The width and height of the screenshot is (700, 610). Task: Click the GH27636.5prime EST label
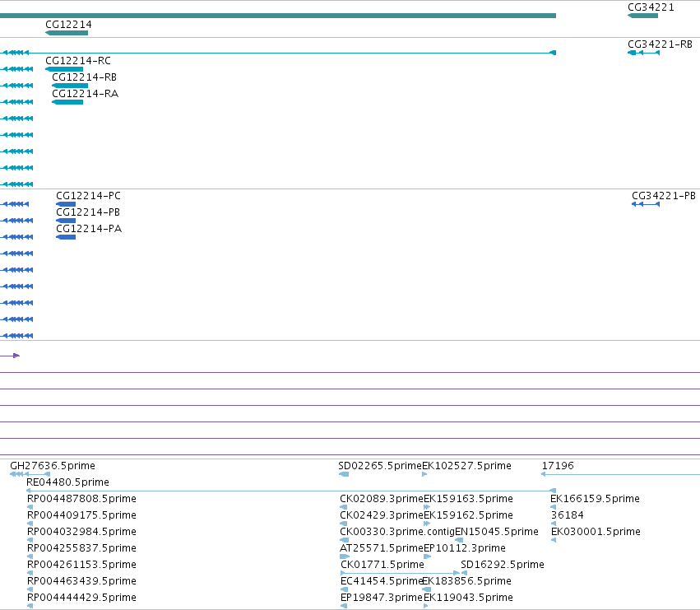tap(52, 466)
